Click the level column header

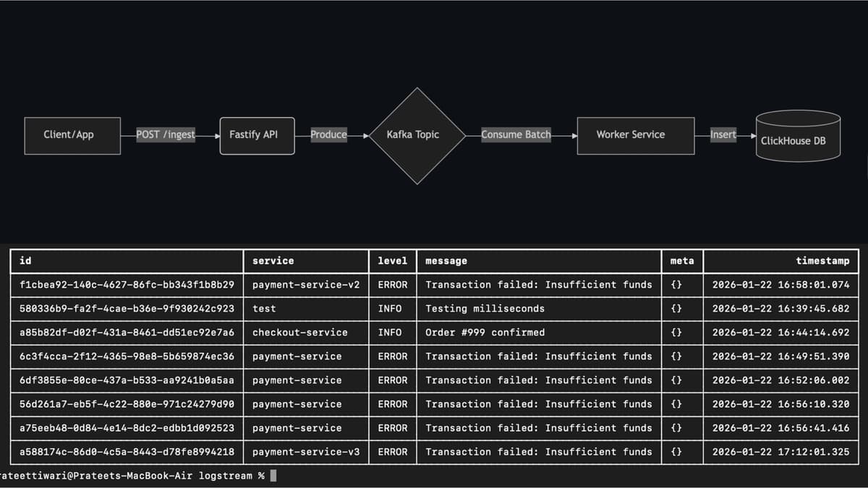pyautogui.click(x=392, y=261)
